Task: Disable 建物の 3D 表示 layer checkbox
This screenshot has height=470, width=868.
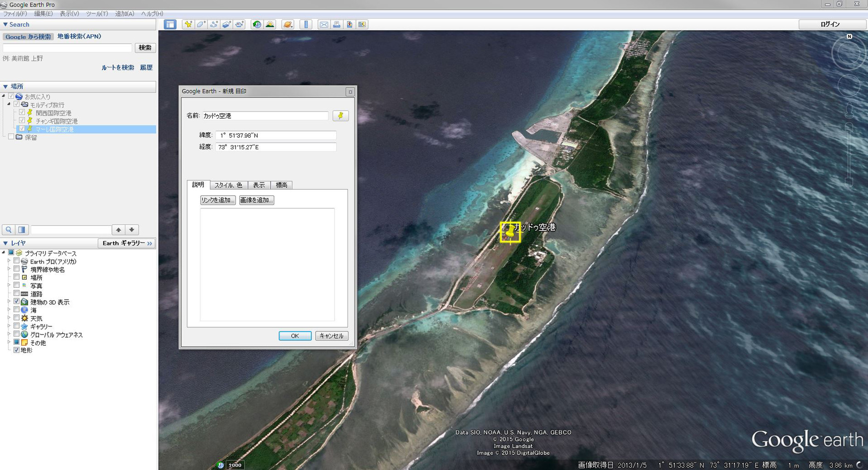Action: tap(17, 302)
